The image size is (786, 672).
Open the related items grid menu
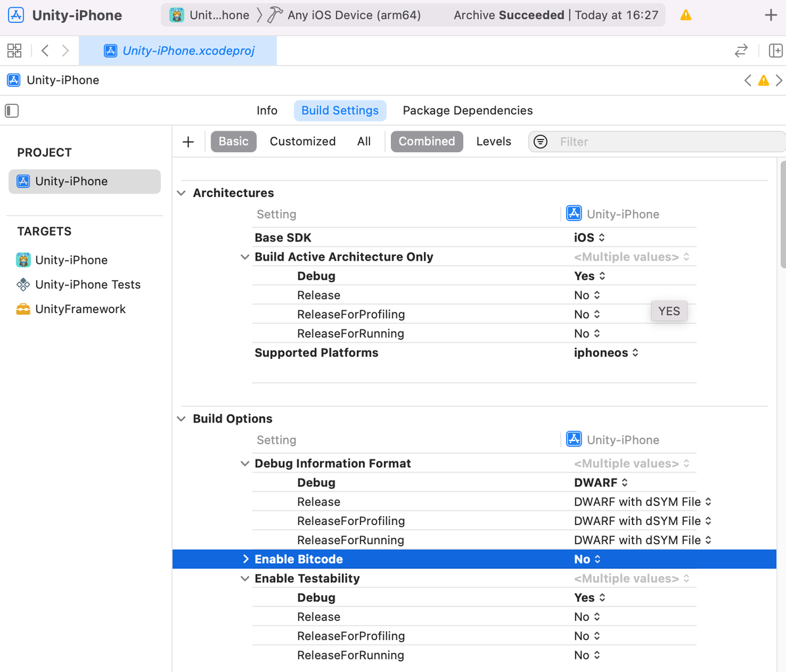click(x=14, y=51)
